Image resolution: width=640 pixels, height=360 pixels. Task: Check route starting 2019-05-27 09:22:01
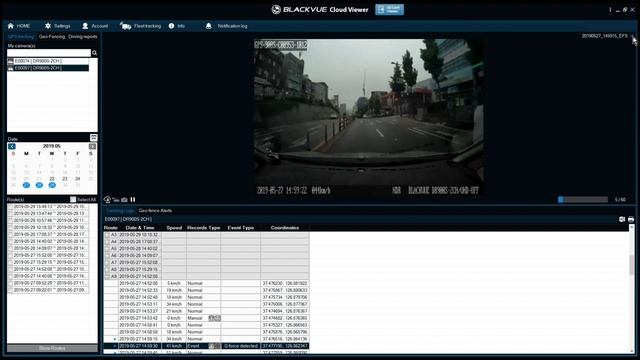click(10, 290)
